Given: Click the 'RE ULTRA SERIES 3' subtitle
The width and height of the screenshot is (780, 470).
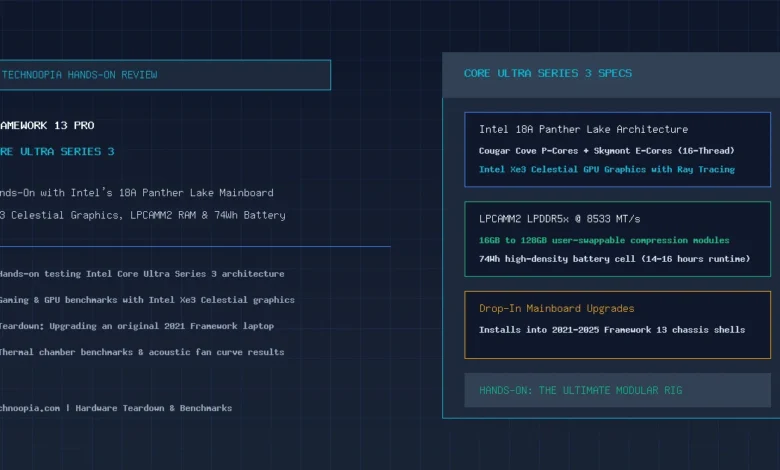Looking at the screenshot, I should coord(57,151).
